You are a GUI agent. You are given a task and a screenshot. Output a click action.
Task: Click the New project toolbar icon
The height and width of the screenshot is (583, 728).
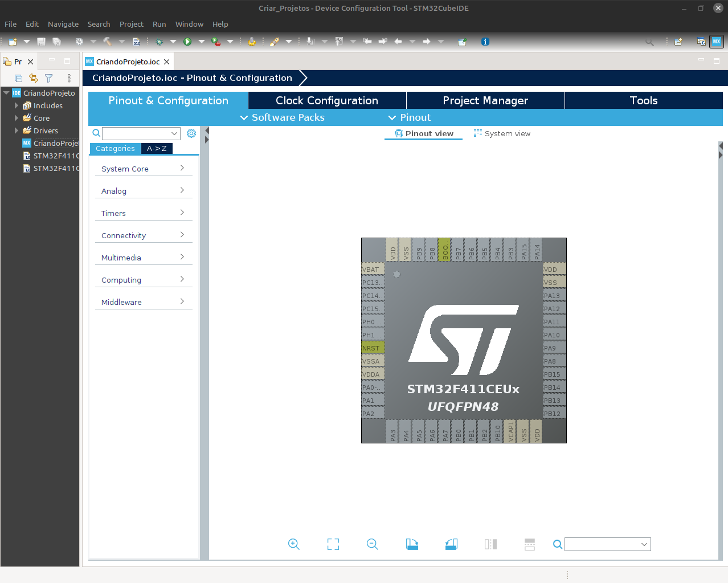[13, 42]
